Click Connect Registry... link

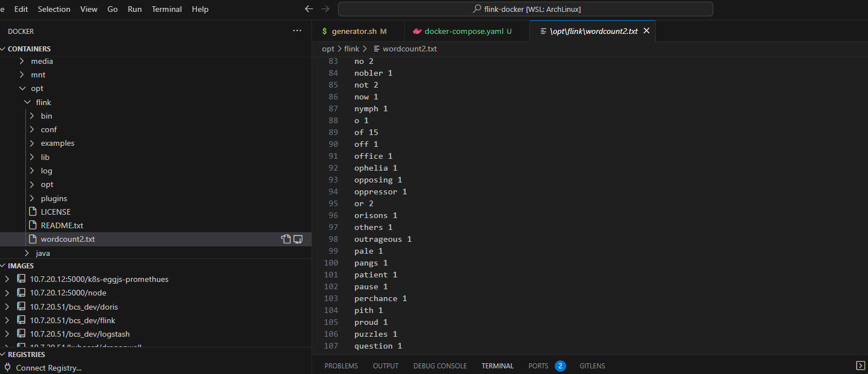[49, 368]
